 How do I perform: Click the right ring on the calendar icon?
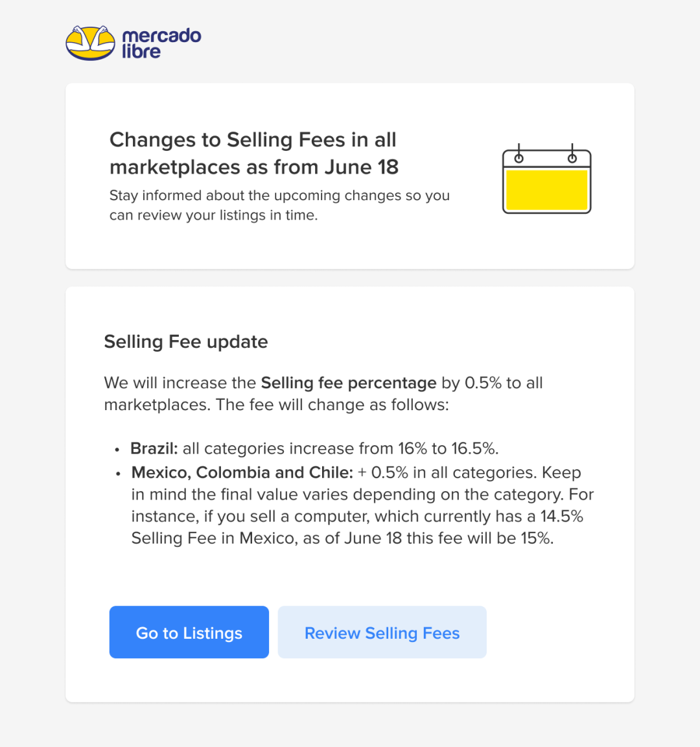pos(572,157)
